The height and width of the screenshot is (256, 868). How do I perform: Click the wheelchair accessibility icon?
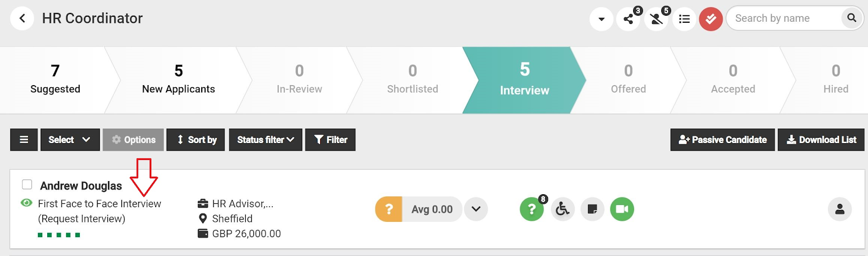click(x=563, y=209)
